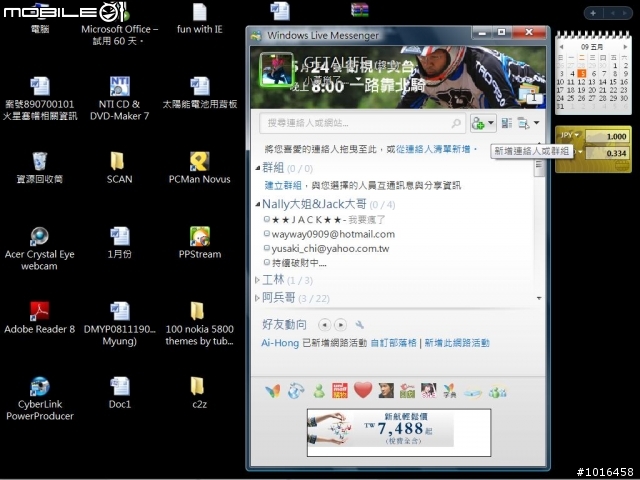Open the butterfly dictionary 字典 tab icon
640x480 pixels.
[449, 391]
